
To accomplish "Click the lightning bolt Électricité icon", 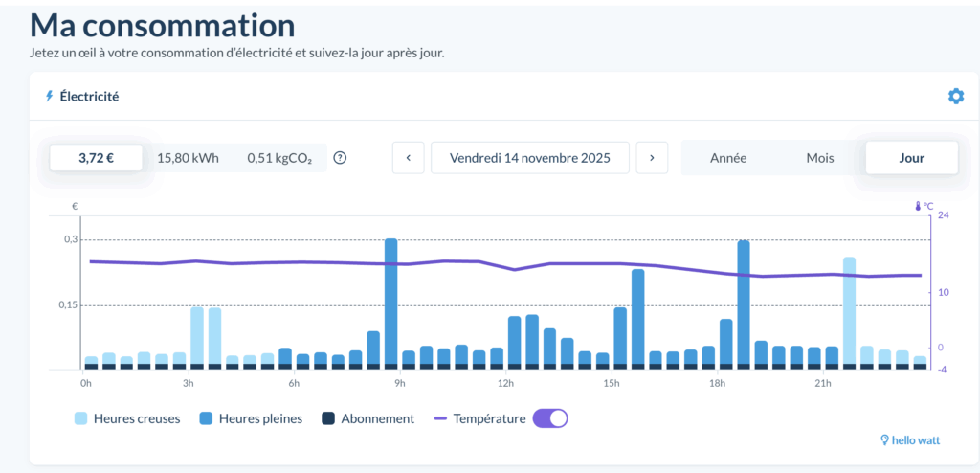I will (x=50, y=96).
